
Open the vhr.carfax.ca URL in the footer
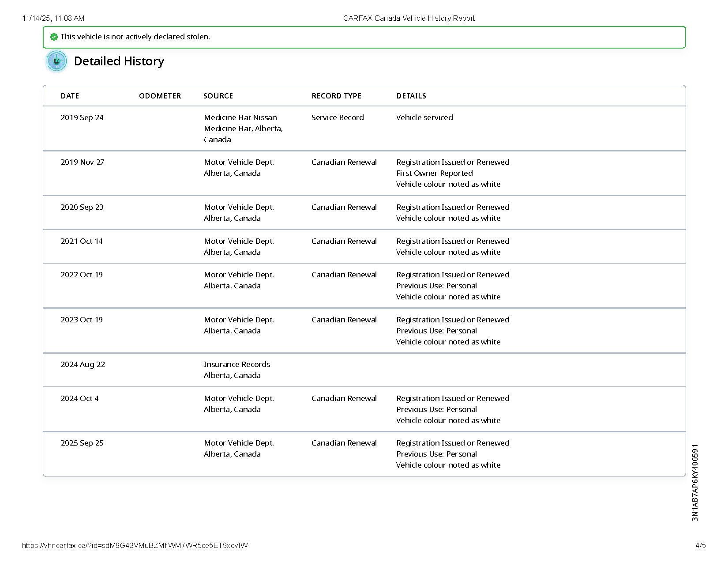(x=135, y=545)
